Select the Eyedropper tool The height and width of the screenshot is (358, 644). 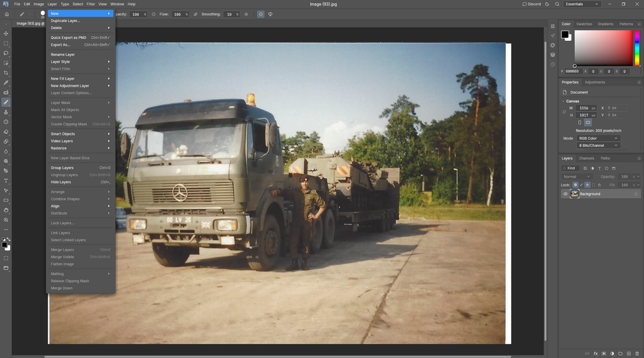point(6,83)
